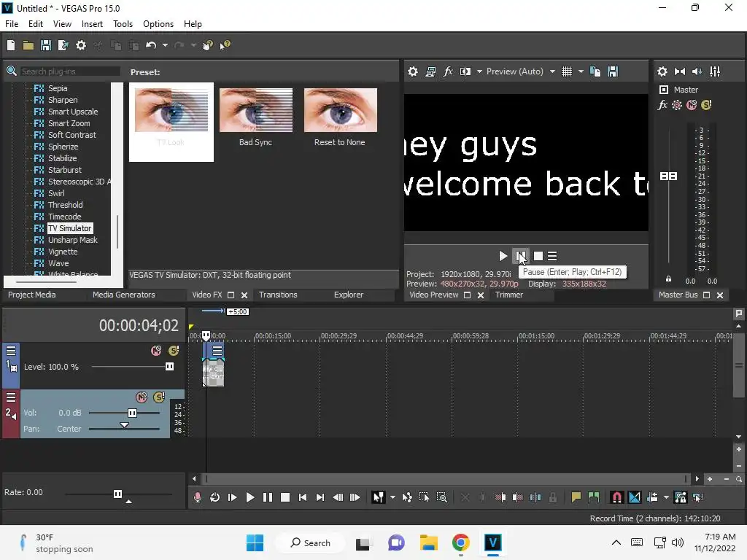Image resolution: width=747 pixels, height=560 pixels.
Task: Open the Insert menu
Action: click(92, 24)
